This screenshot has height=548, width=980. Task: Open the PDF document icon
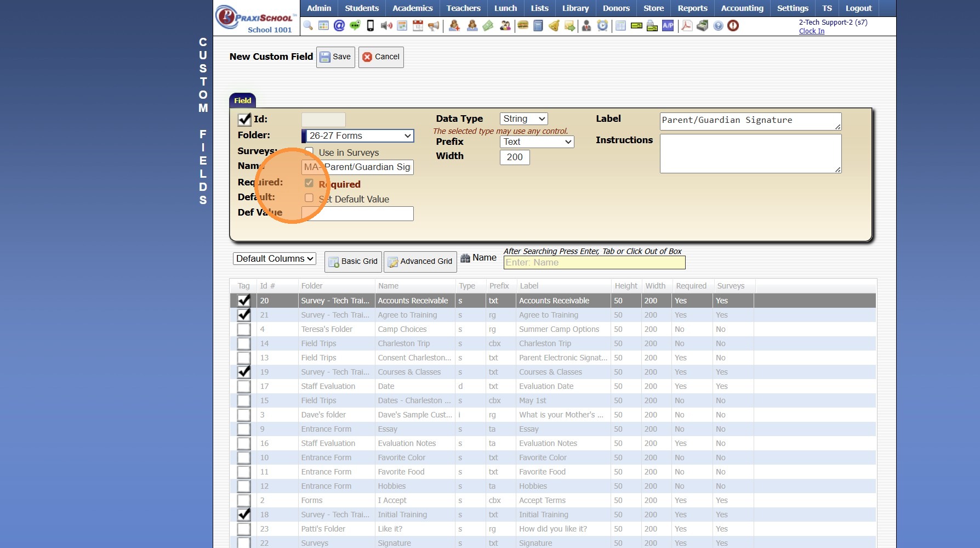click(x=687, y=26)
